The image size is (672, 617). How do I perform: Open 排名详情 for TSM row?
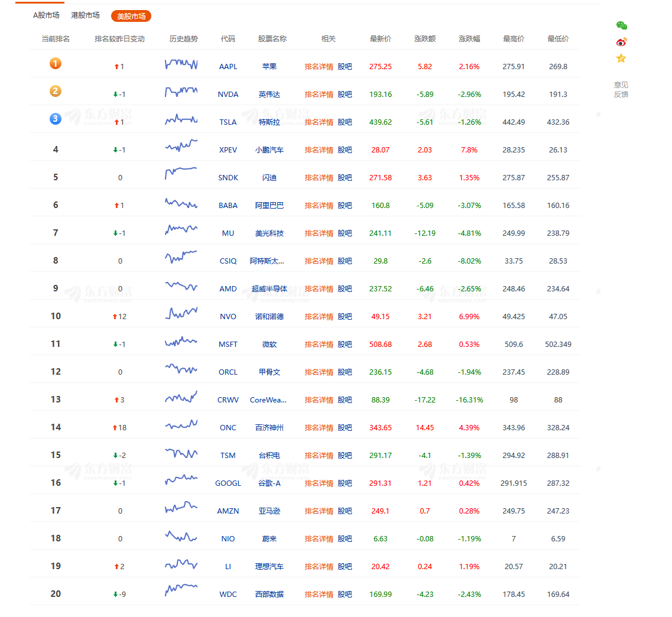pyautogui.click(x=319, y=456)
